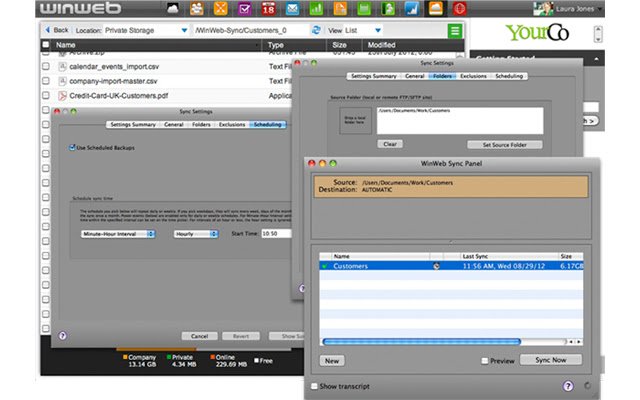Open the orange cloud storage icon

coord(436,8)
